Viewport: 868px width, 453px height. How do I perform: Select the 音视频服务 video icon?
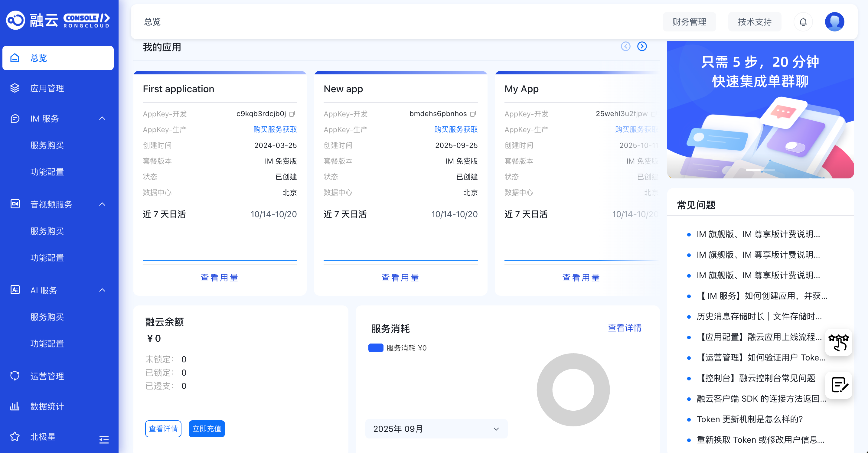[x=15, y=204]
